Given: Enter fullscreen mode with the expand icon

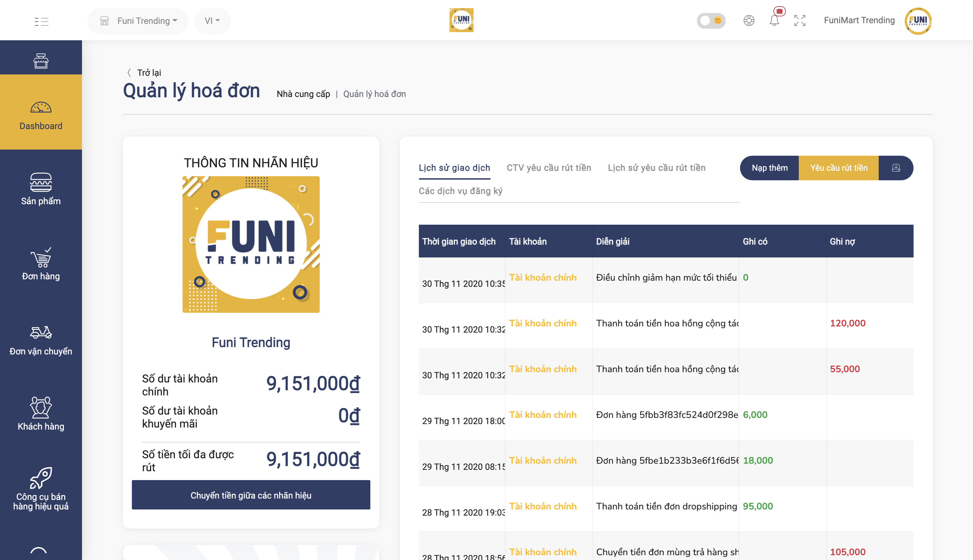Looking at the screenshot, I should (800, 20).
